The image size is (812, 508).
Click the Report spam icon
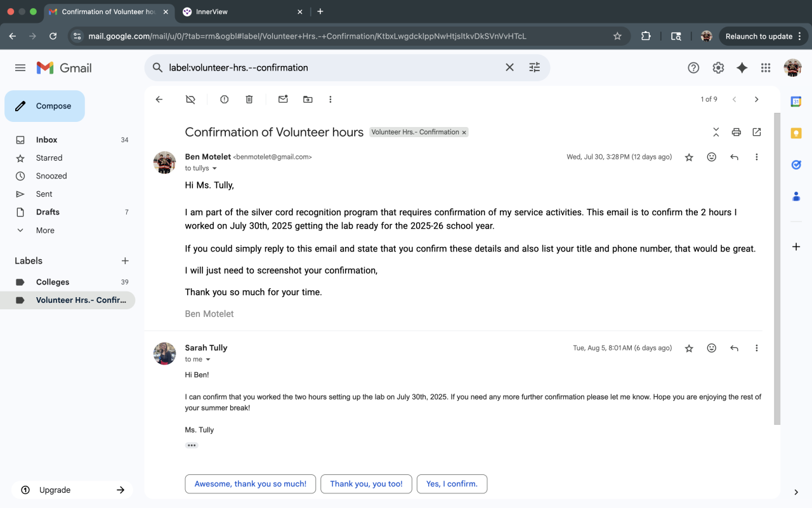coord(224,99)
